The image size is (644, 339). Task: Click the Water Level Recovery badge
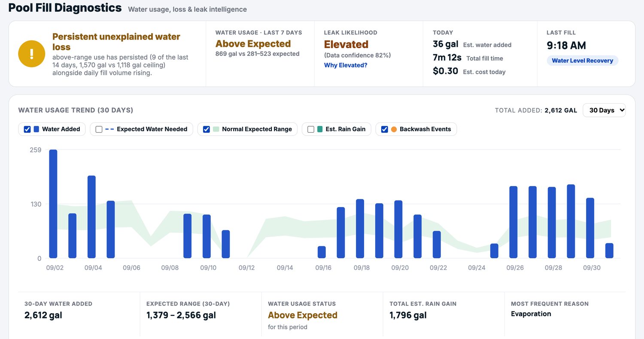point(582,61)
